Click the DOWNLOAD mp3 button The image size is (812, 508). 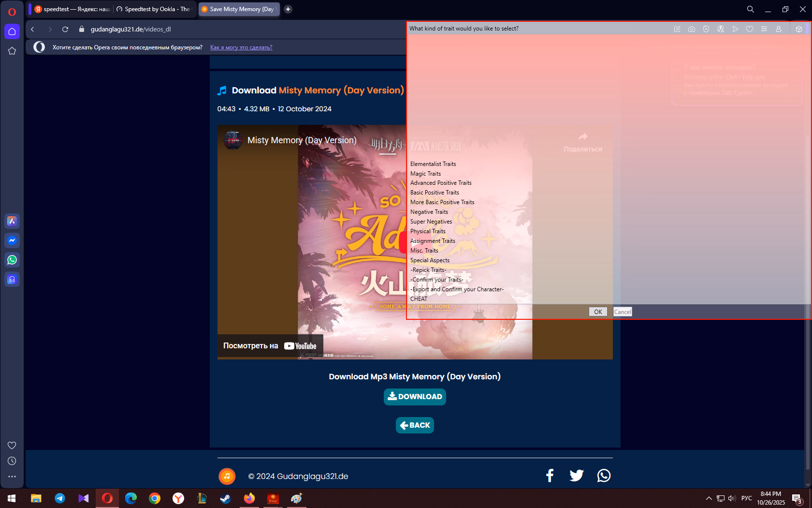coord(415,397)
